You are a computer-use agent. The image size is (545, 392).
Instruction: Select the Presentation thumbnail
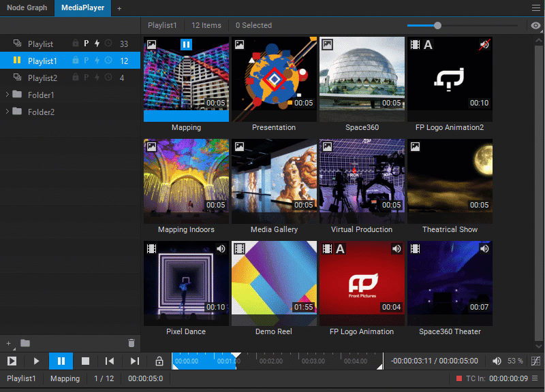[274, 79]
